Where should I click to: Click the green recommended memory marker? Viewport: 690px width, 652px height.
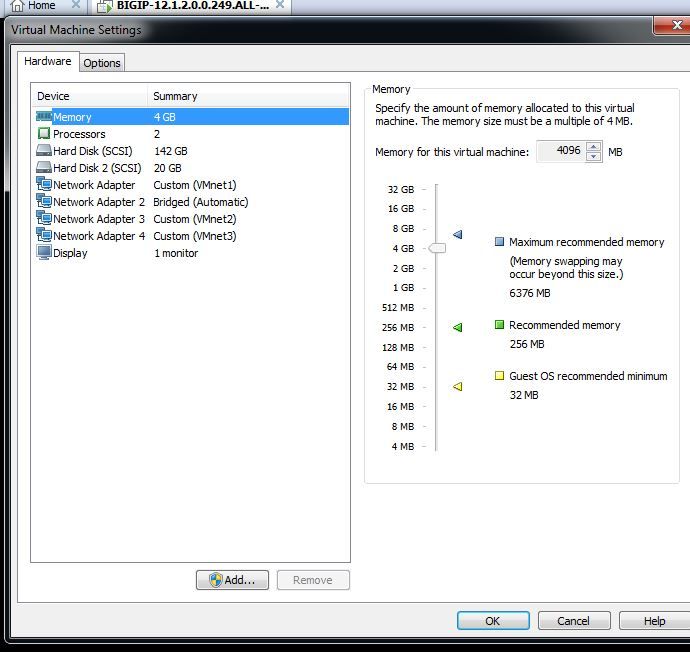pos(458,327)
